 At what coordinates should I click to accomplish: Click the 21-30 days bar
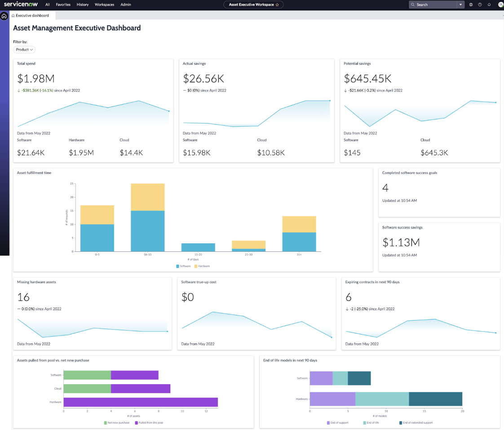248,246
